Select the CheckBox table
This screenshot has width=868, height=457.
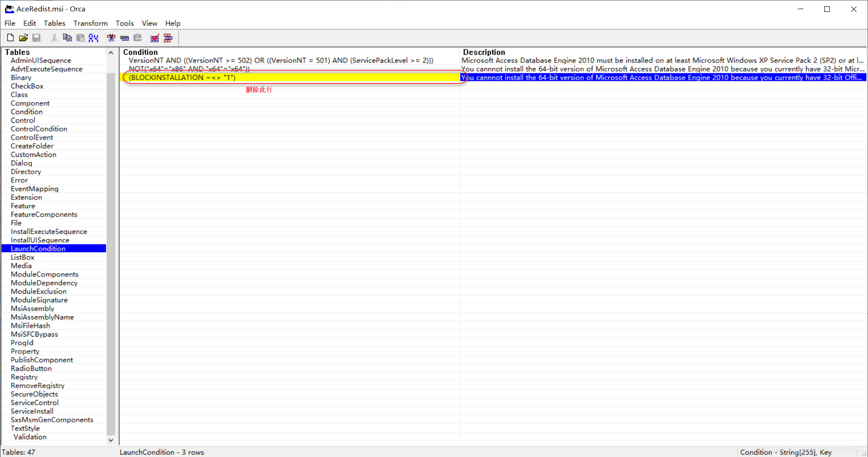pos(27,86)
